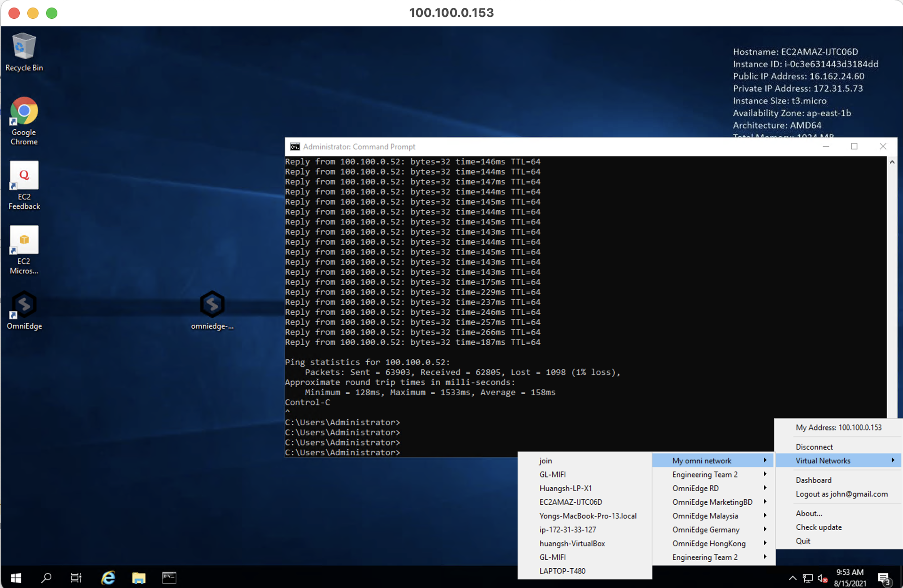Open the Windows Start menu
Image resolution: width=903 pixels, height=588 pixels.
16,577
